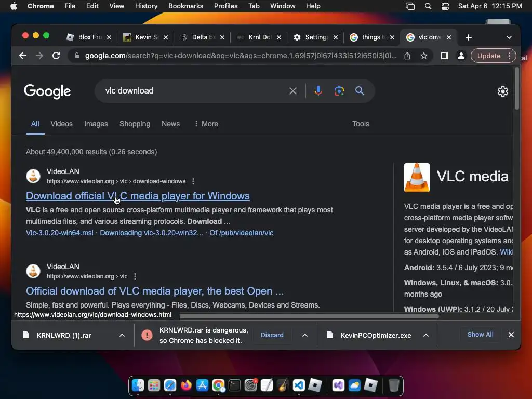Open Chrome three-dot menu beside Update
Image resolution: width=532 pixels, height=399 pixels.
pyautogui.click(x=509, y=56)
